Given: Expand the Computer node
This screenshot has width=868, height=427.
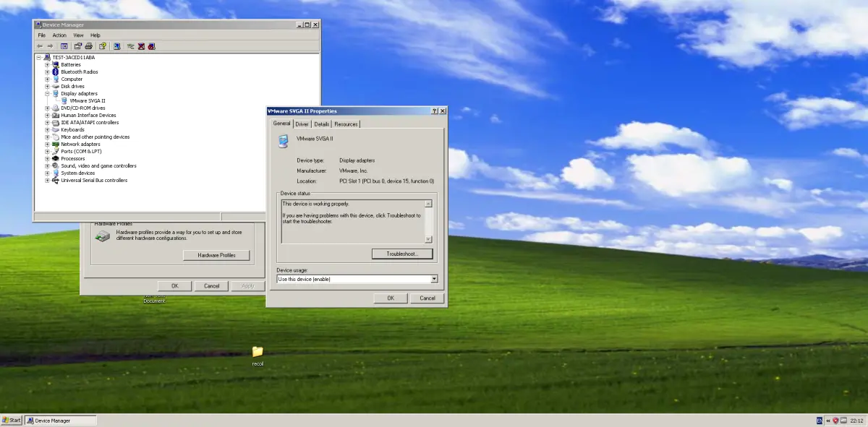Looking at the screenshot, I should click(x=48, y=79).
